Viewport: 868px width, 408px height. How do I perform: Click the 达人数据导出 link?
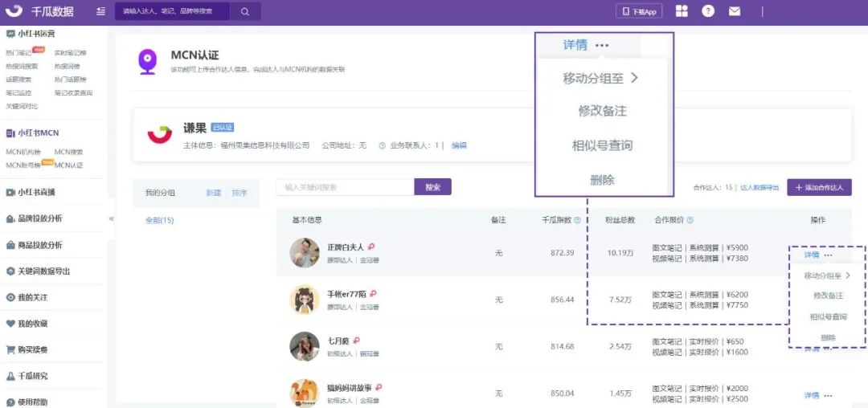coord(759,188)
